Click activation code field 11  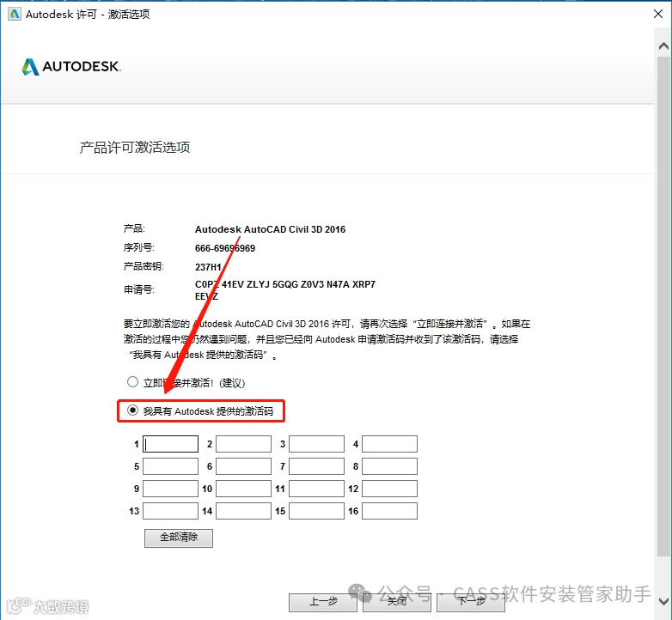pos(317,489)
